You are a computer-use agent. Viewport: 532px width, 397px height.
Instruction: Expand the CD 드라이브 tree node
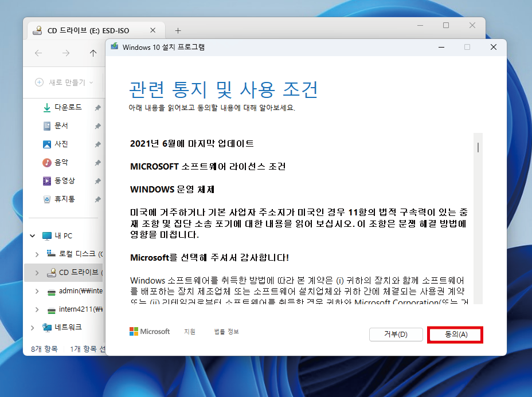click(x=37, y=273)
